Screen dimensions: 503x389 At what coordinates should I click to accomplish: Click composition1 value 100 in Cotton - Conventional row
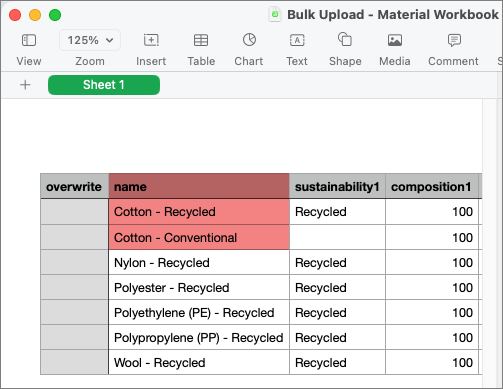432,237
